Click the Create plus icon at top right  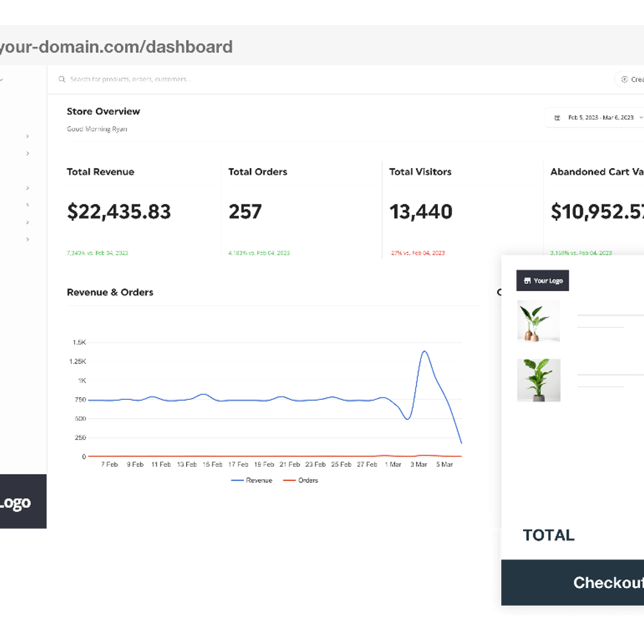(x=623, y=79)
